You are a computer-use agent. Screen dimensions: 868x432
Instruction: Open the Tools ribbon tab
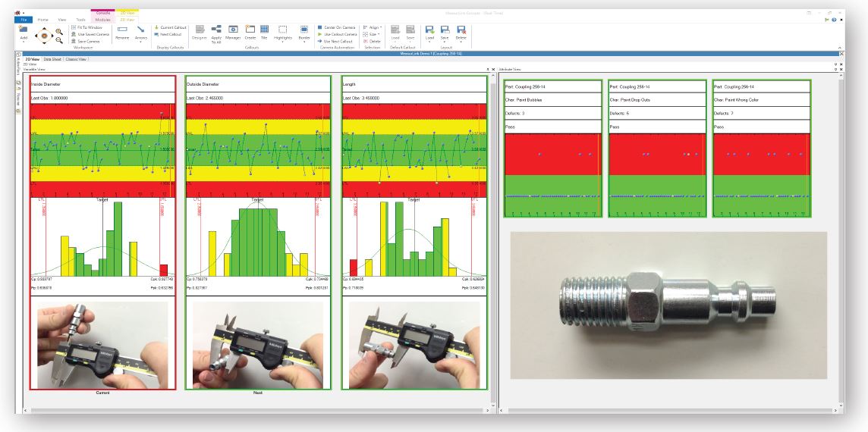(78, 21)
